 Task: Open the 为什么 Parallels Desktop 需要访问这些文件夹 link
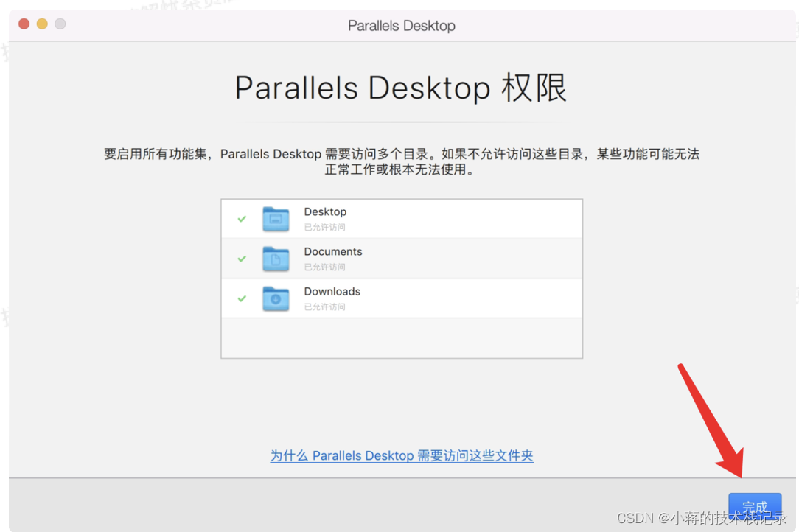coord(402,455)
